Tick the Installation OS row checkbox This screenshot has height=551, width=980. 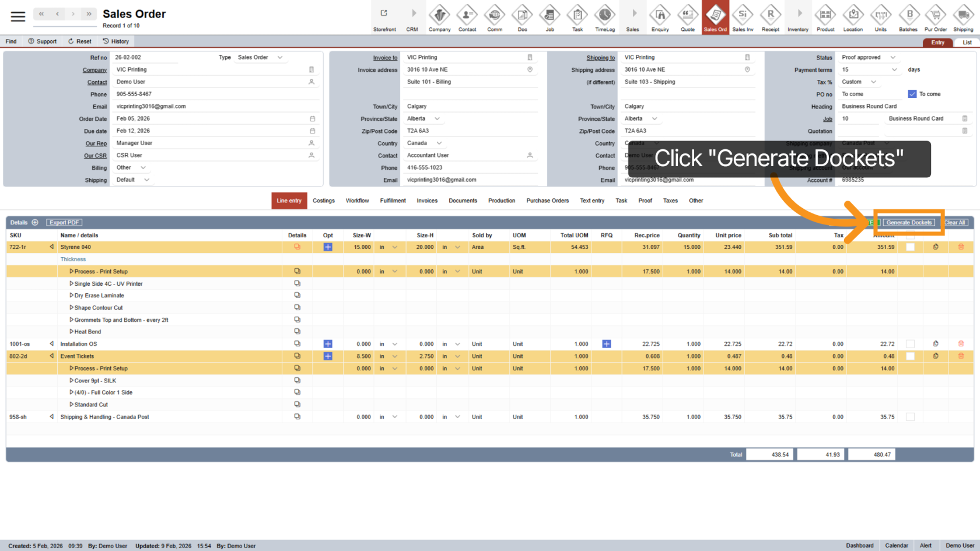910,344
